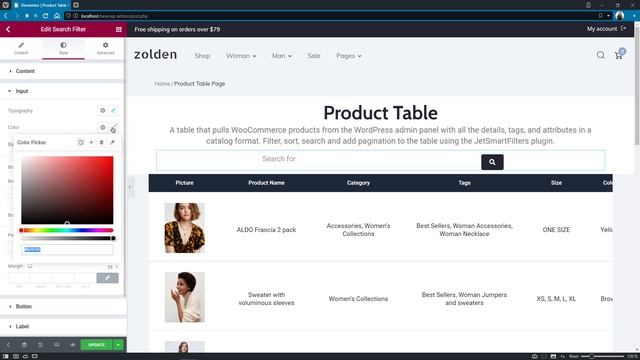Switch to the Style tab
This screenshot has width=640, height=360.
(63, 49)
